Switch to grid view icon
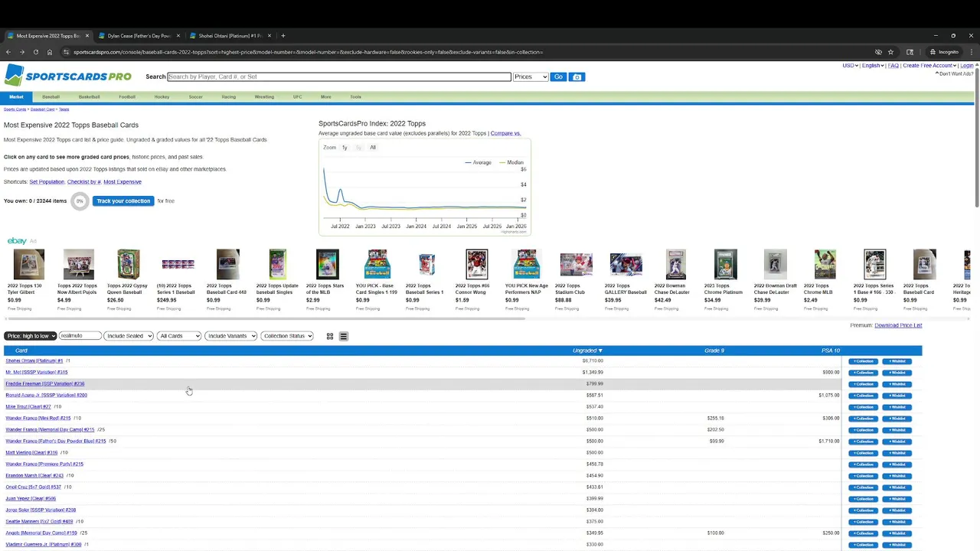 [x=330, y=336]
